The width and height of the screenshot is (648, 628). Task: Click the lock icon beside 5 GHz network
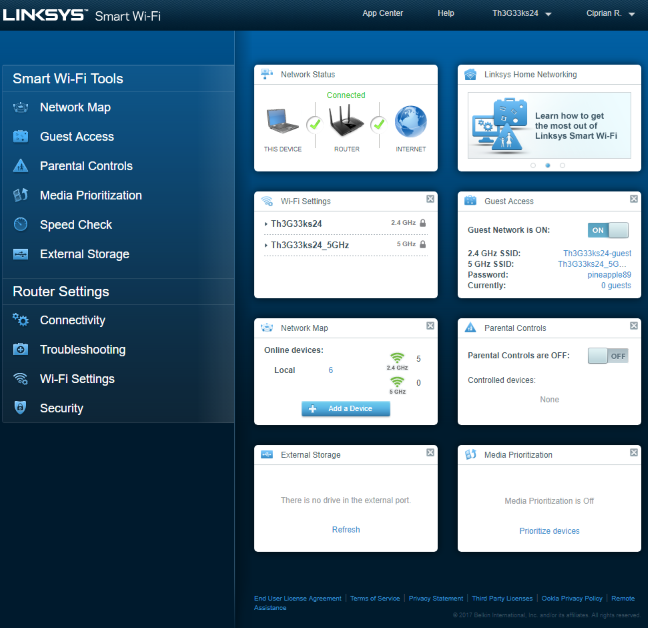(x=423, y=244)
